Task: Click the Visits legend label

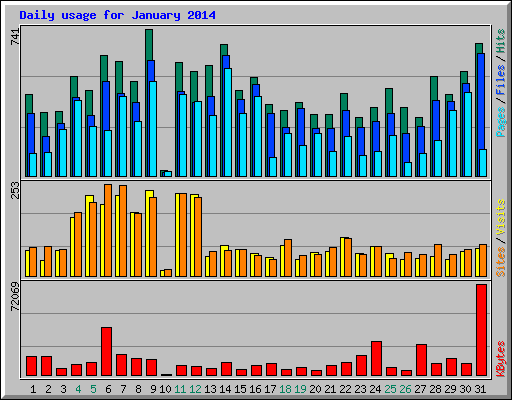Action: pos(500,218)
